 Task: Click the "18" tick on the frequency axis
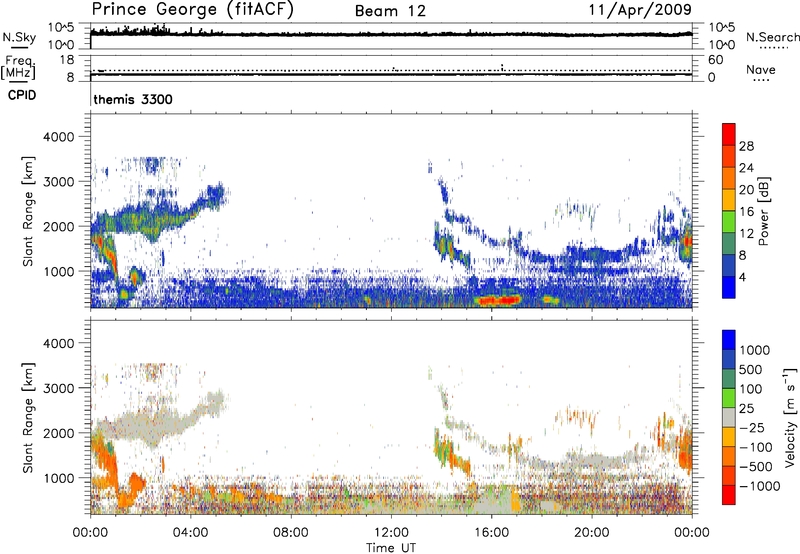pyautogui.click(x=67, y=60)
